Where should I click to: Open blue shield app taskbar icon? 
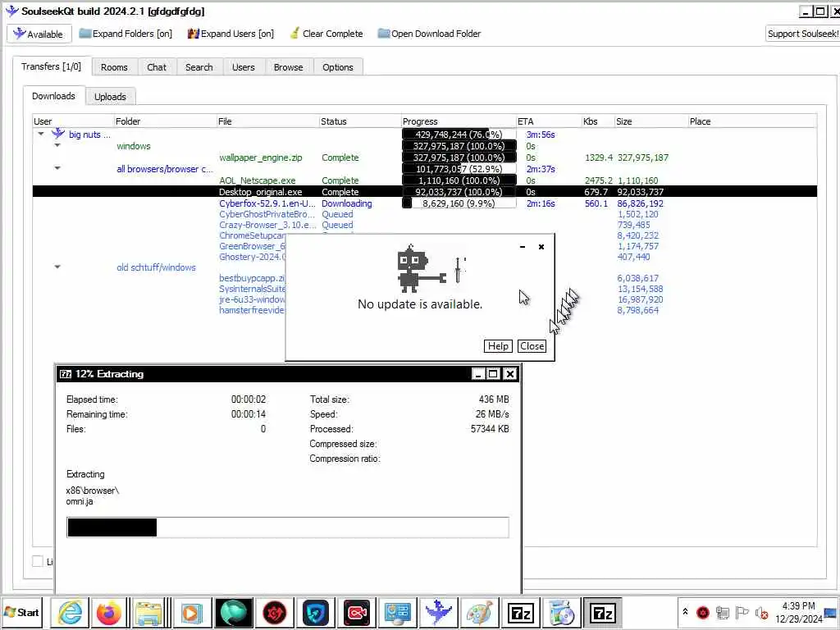coord(316,612)
